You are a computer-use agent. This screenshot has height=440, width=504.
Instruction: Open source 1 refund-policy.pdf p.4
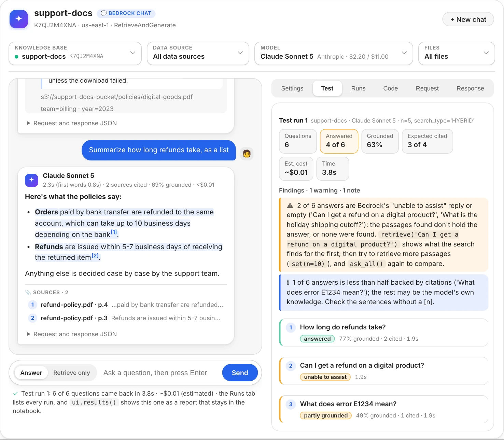click(126, 305)
